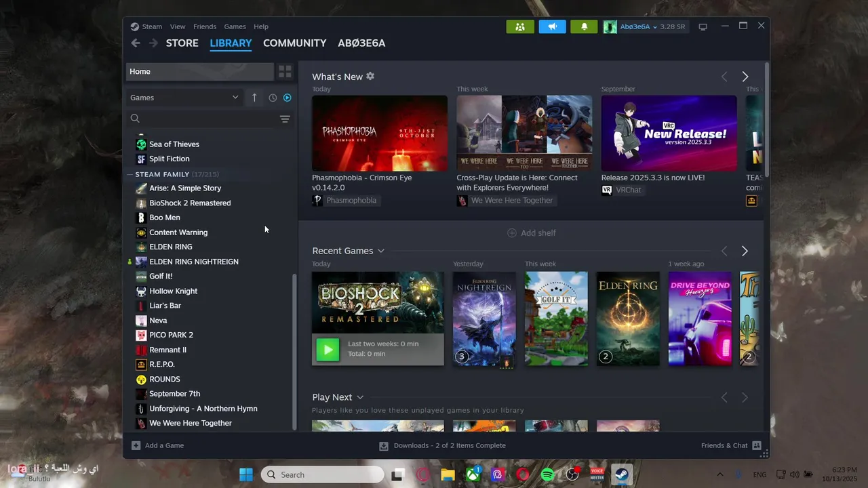Open the View menu
Screen dimensions: 868x488
click(x=178, y=26)
